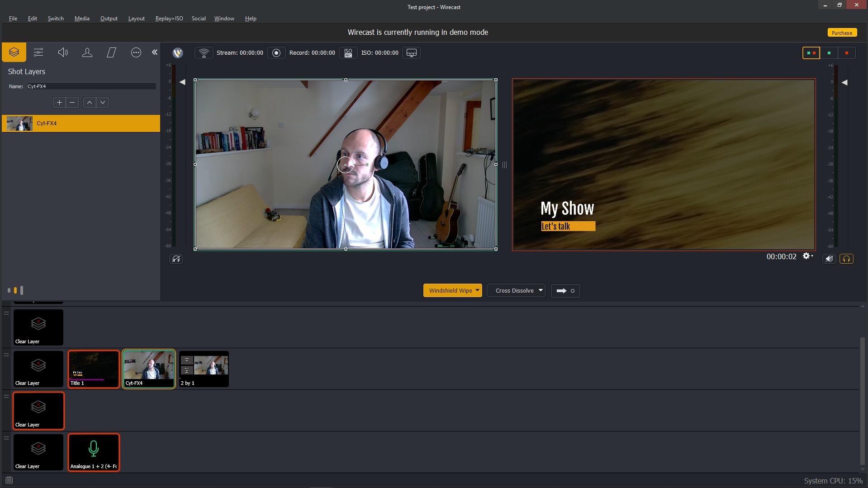This screenshot has height=488, width=868.
Task: Click the shot list vertical scrollbar
Action: pyautogui.click(x=863, y=400)
